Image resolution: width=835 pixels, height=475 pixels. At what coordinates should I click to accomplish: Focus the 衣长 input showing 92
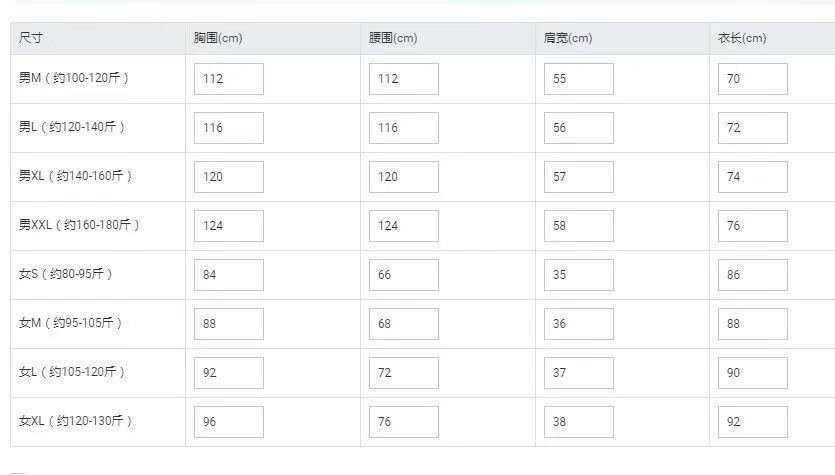[x=752, y=422]
